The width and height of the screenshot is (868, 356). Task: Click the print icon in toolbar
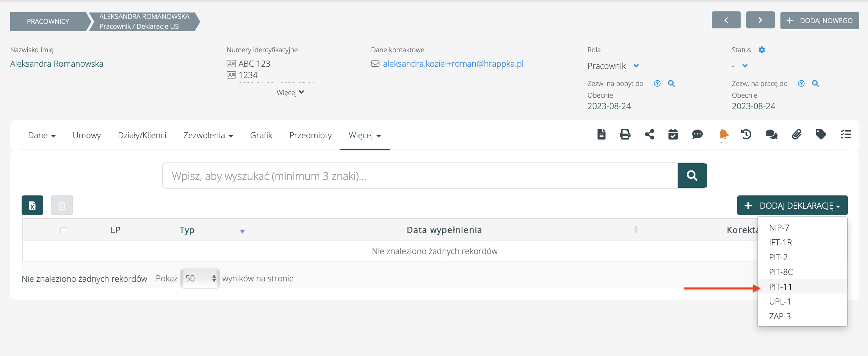click(x=625, y=134)
